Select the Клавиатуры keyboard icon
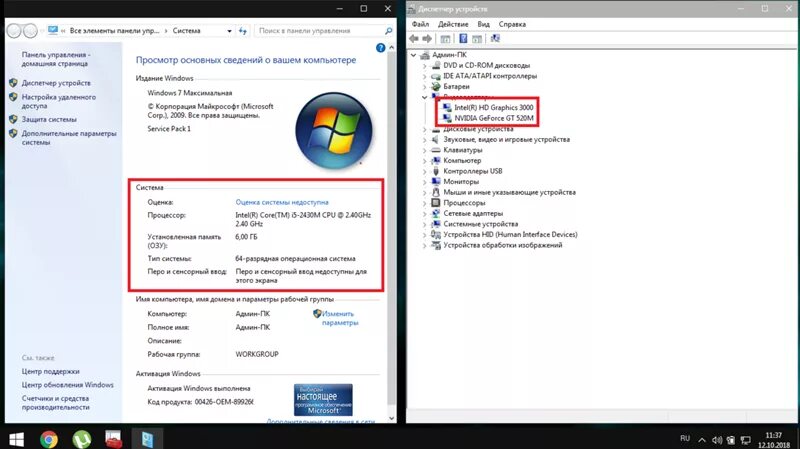Viewport: 800px width, 449px height. (436, 150)
